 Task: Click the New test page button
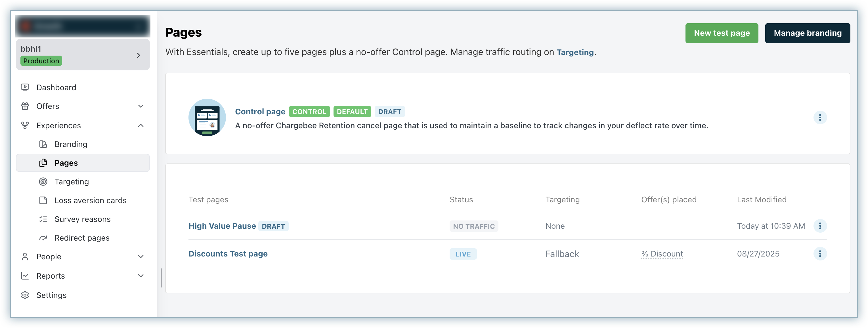(722, 33)
